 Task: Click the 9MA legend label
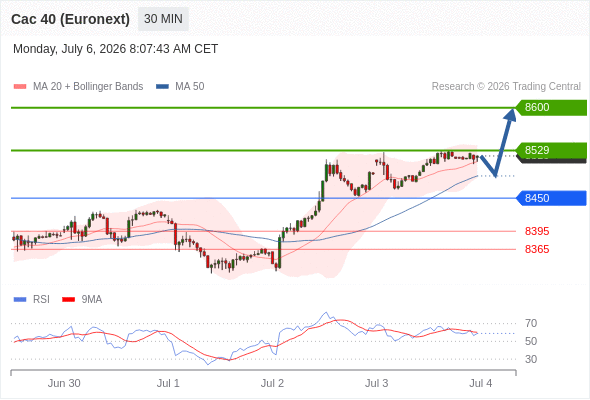tap(92, 300)
